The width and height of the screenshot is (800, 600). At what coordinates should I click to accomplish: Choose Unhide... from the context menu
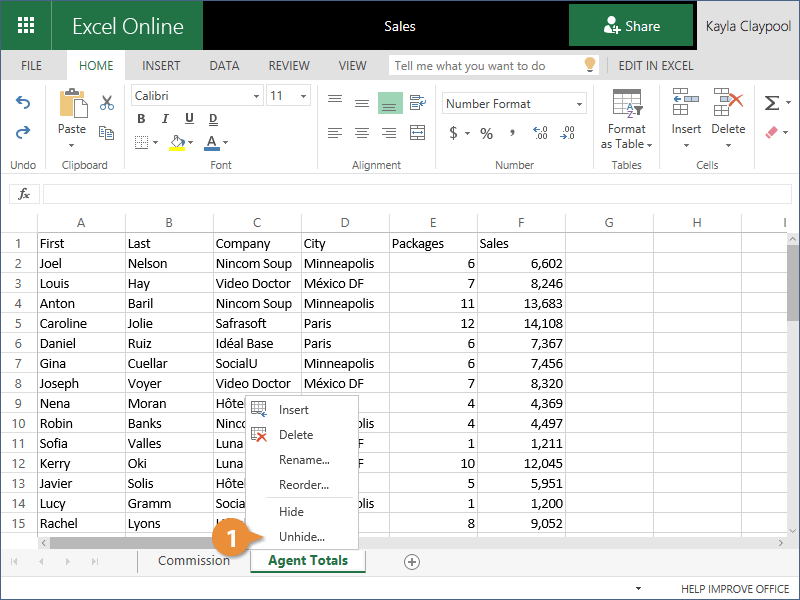coord(301,537)
